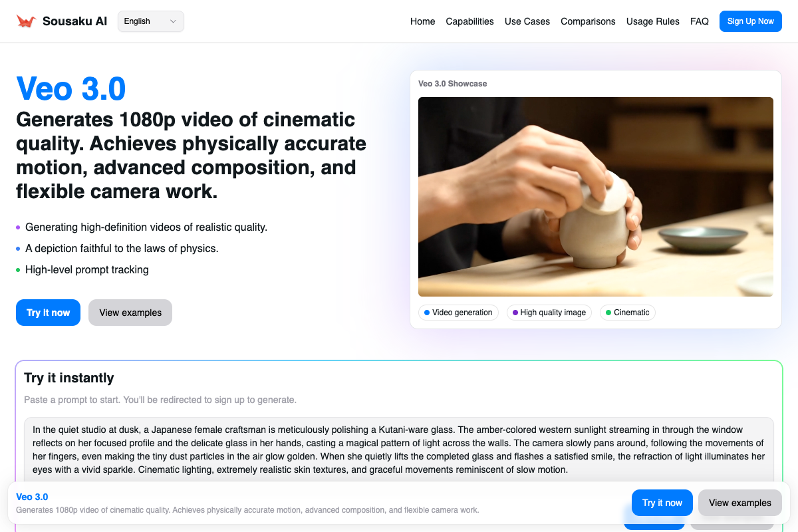Click the Sousaku AI origami crane logo
This screenshot has width=798, height=532.
[x=26, y=21]
